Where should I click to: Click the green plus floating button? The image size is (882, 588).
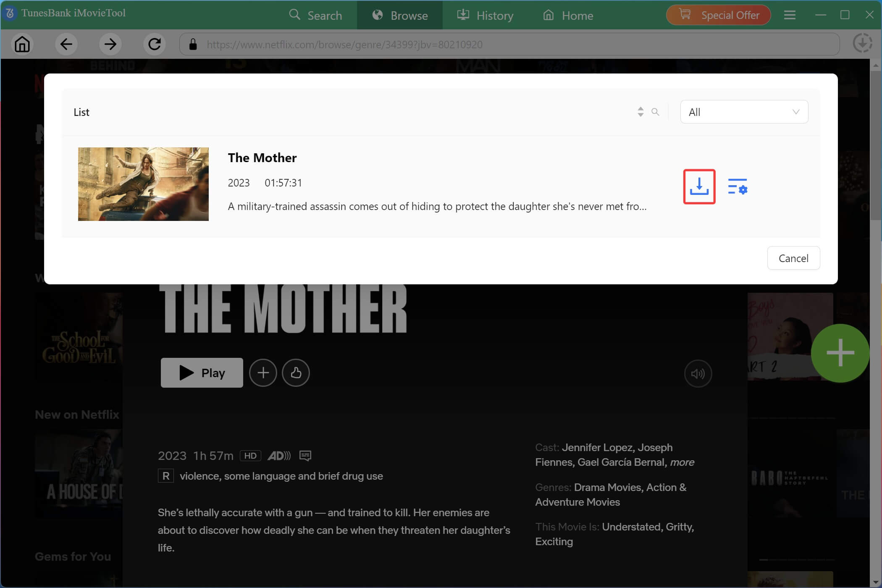click(x=840, y=353)
